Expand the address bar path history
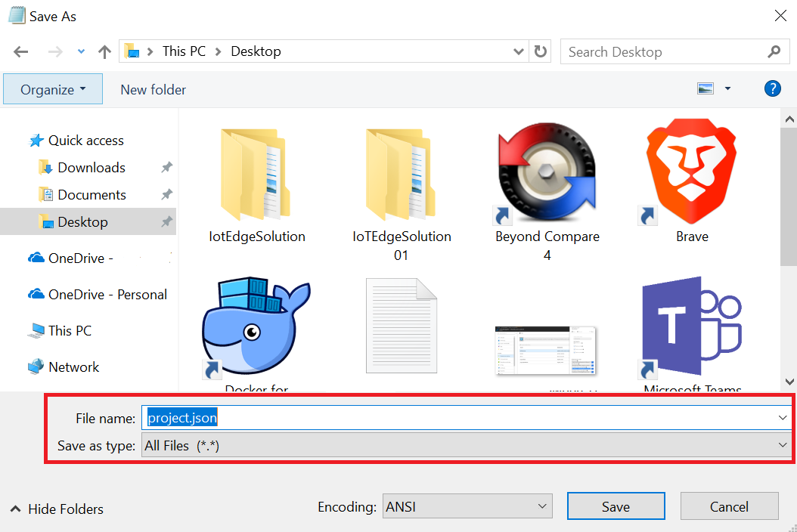The image size is (797, 532). [519, 51]
